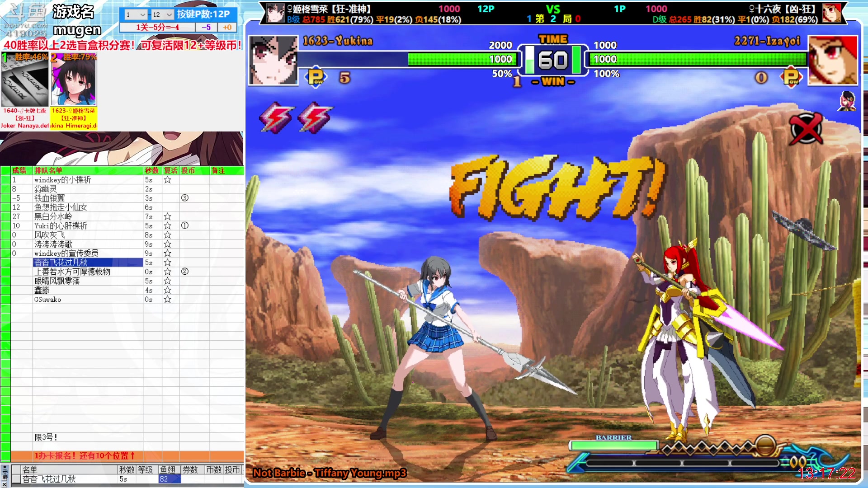The width and height of the screenshot is (868, 488).
Task: Click the orange +0 button
Action: (227, 28)
